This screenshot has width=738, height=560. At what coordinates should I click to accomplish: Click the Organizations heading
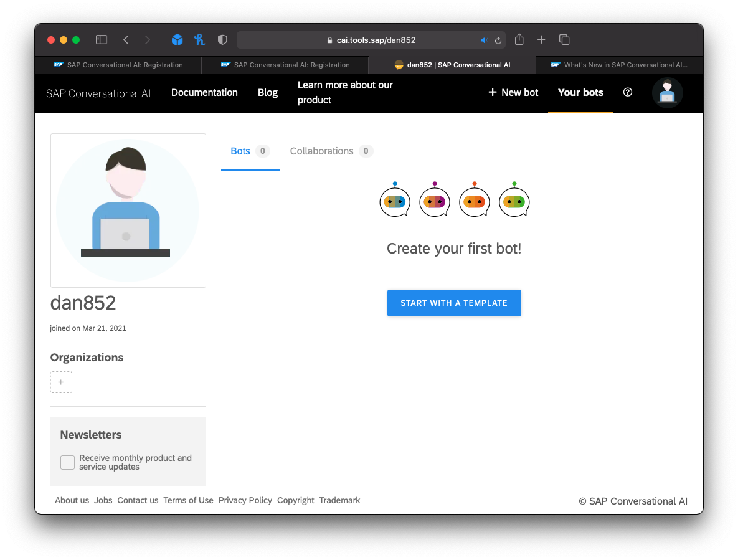point(87,357)
